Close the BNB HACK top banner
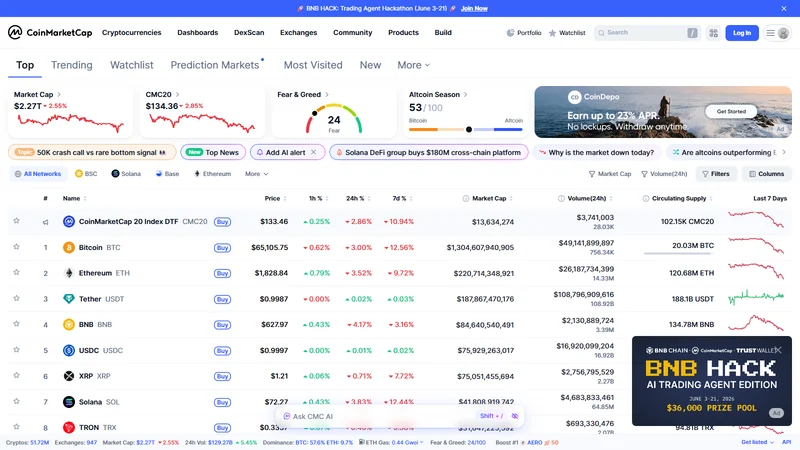This screenshot has height=450, width=800. [x=784, y=8]
